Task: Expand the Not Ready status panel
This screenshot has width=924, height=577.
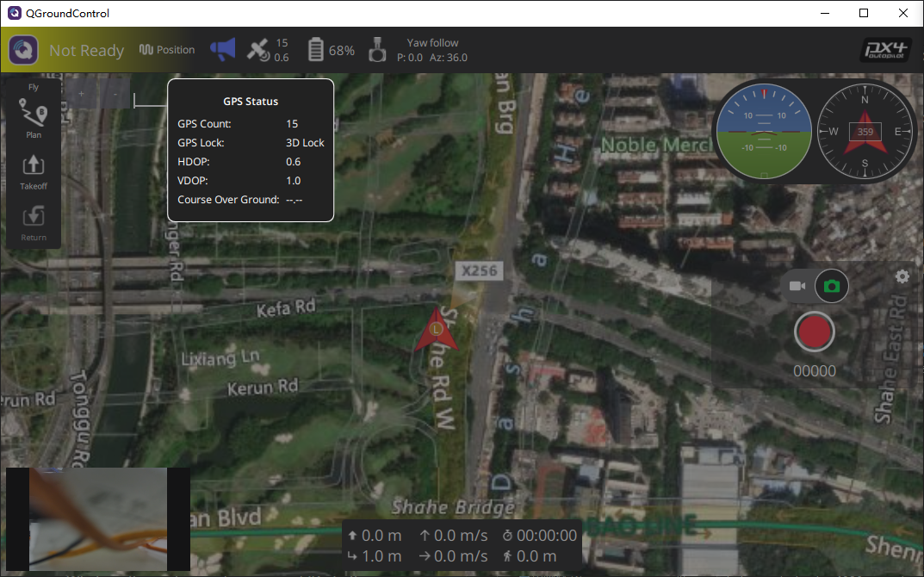Action: coord(87,51)
